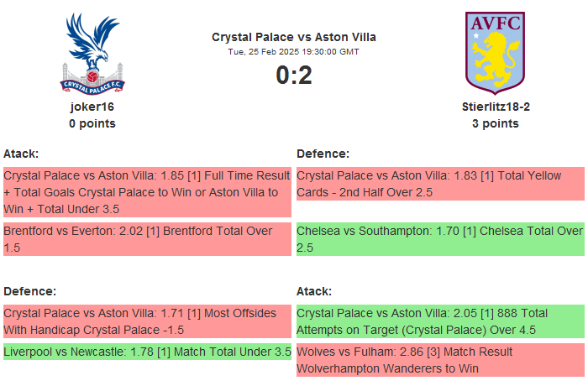The image size is (588, 386).
Task: Select the Full Time Result + Total Goals bet
Action: click(147, 192)
